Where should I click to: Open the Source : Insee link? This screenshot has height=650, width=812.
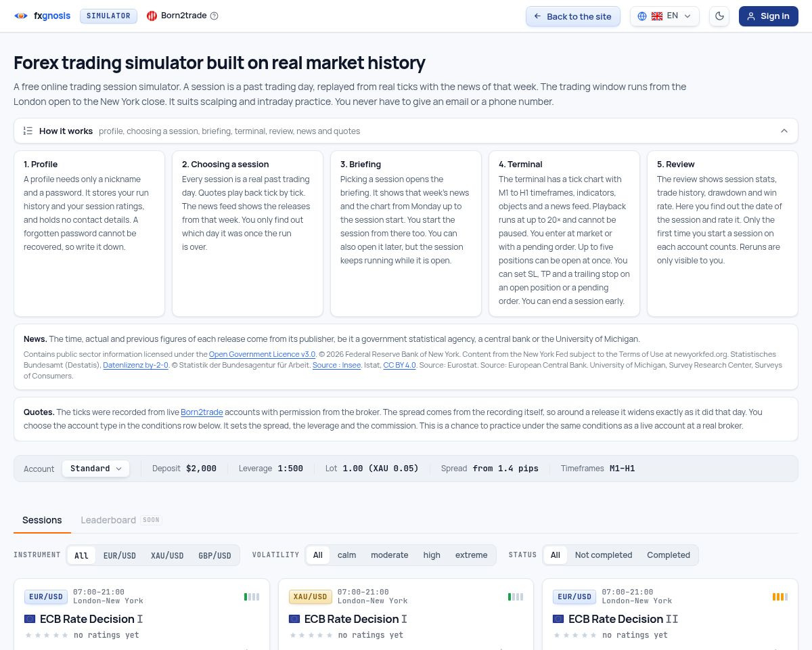[336, 365]
